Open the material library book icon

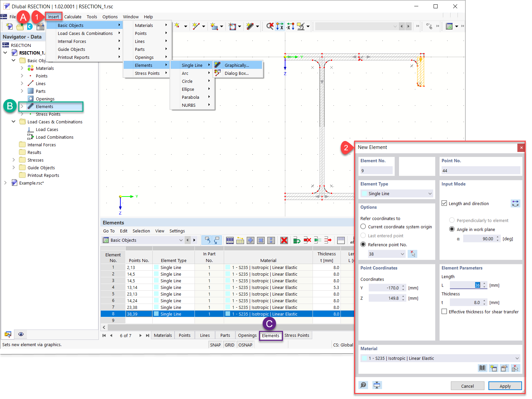[482, 368]
